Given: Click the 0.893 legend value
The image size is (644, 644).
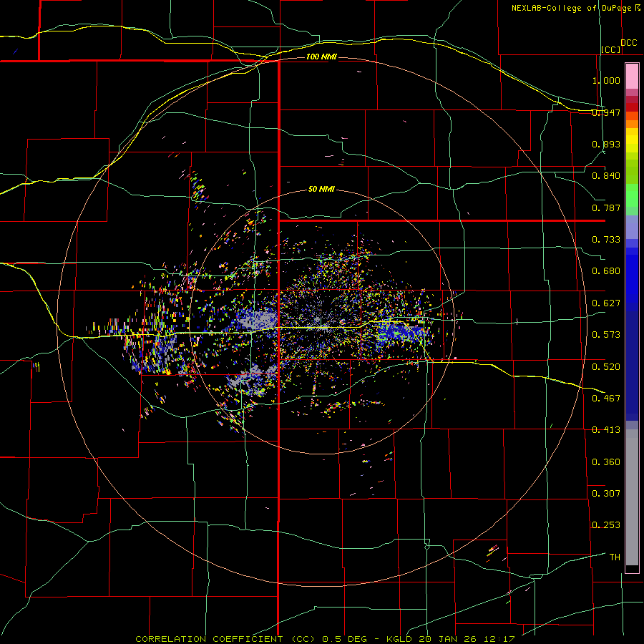Looking at the screenshot, I should pos(606,144).
